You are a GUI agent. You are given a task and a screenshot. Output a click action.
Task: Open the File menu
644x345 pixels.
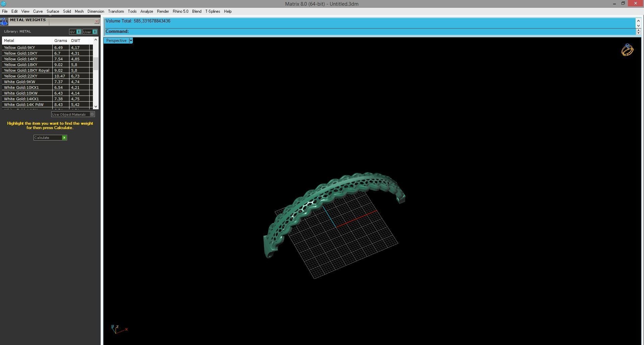(x=5, y=11)
